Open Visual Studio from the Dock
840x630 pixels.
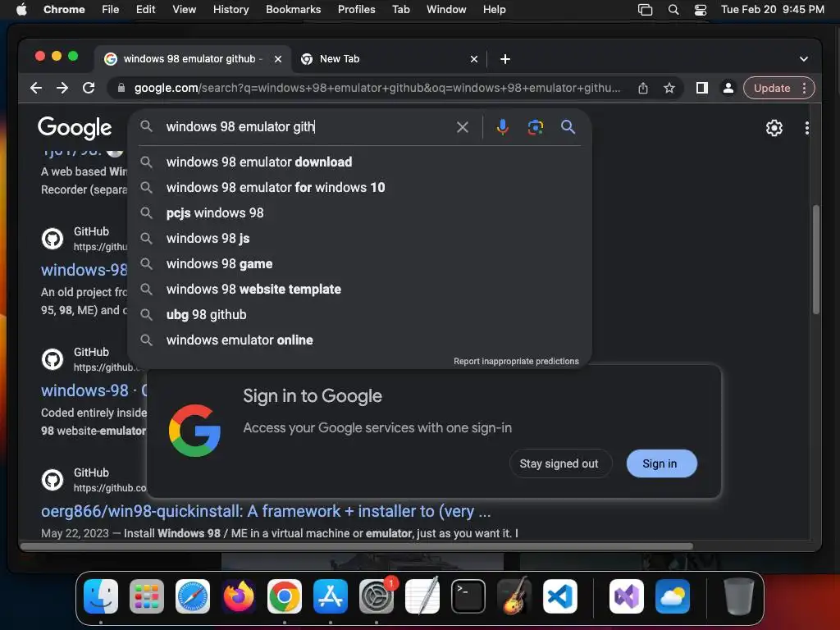click(x=627, y=596)
